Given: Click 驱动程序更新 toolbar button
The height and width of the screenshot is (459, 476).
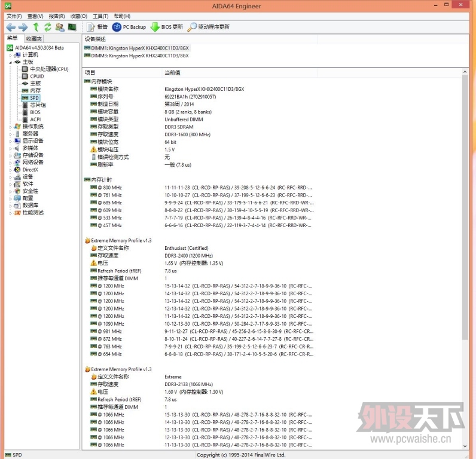Looking at the screenshot, I should 209,27.
